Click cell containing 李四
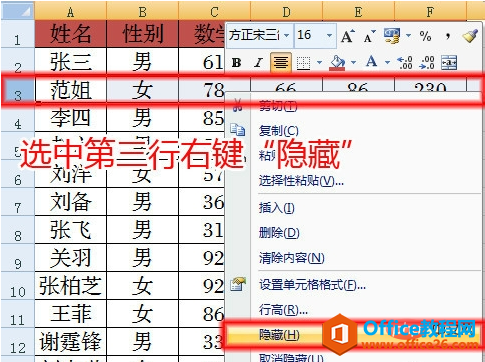Viewport: 485px width, 362px height. coord(70,118)
